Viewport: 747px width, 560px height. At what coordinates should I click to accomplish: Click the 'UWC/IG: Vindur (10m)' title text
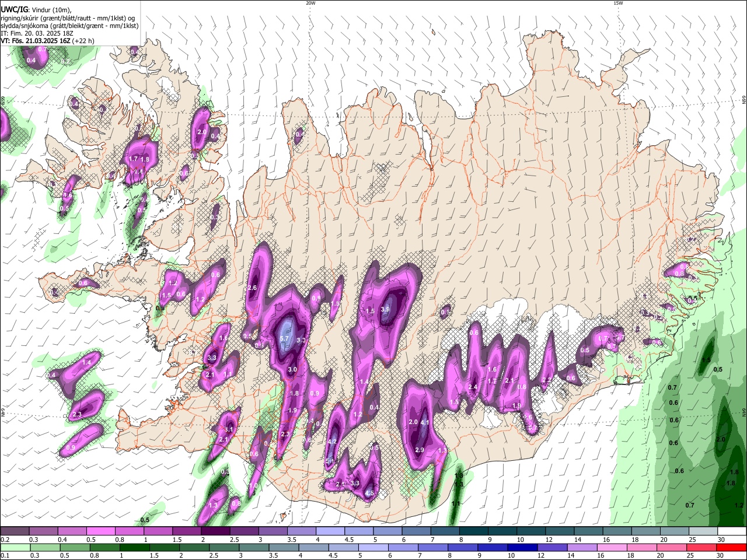36,9
